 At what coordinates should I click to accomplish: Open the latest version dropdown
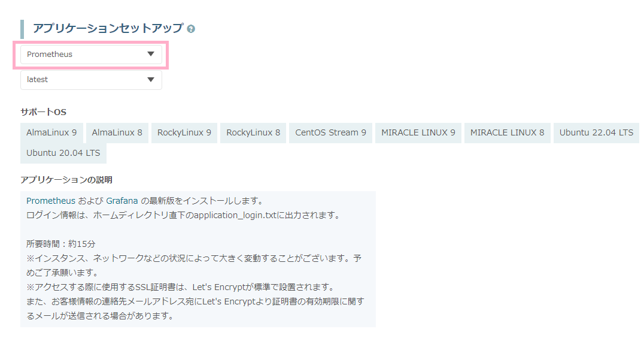click(x=91, y=80)
